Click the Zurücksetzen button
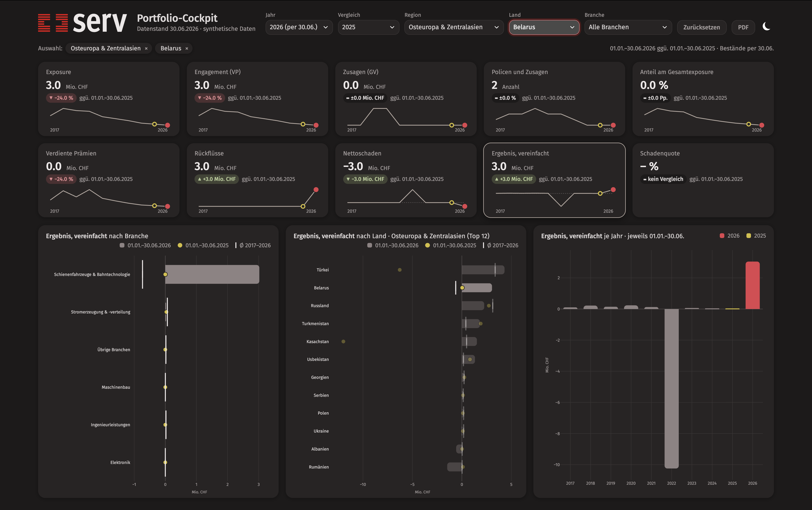Screen dimensions: 812x510 coord(701,27)
